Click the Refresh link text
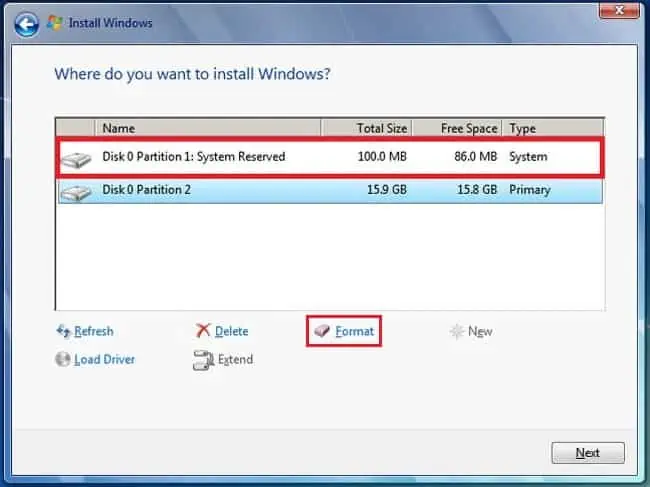 tap(94, 331)
